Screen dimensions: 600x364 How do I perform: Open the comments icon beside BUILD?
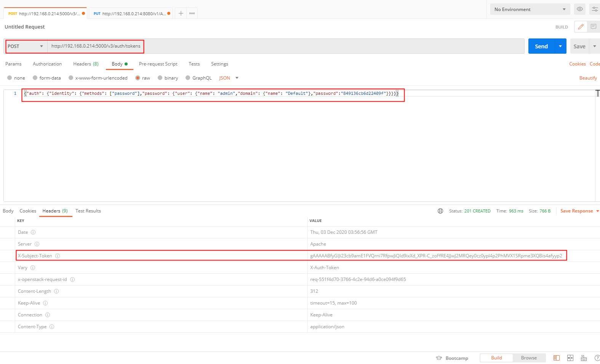tap(593, 27)
